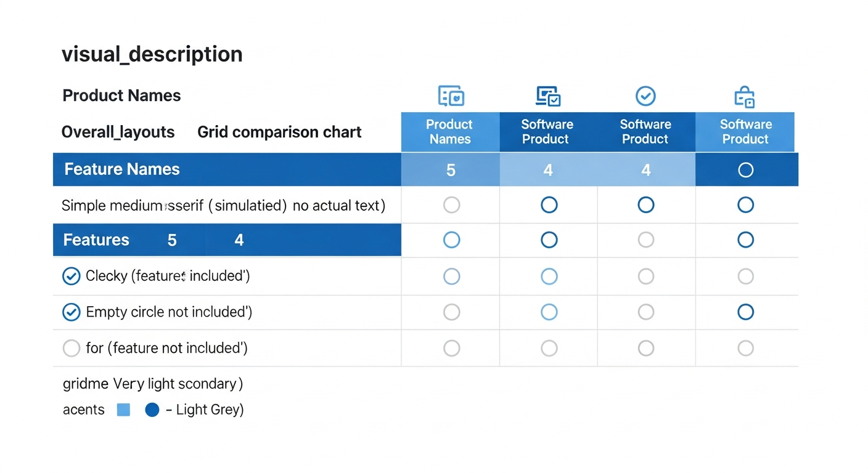Click the 'Feature Names' blue row header
Viewport: 868px width, 473px height.
coord(122,169)
